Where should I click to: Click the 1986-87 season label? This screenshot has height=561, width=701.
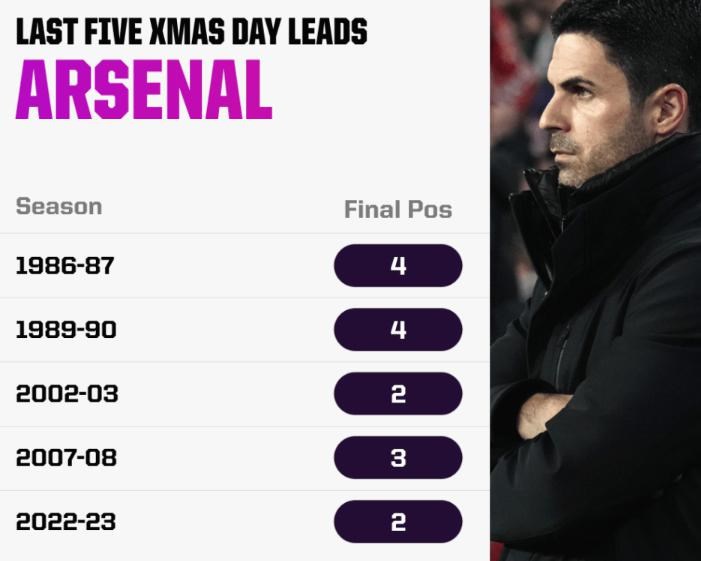click(66, 266)
